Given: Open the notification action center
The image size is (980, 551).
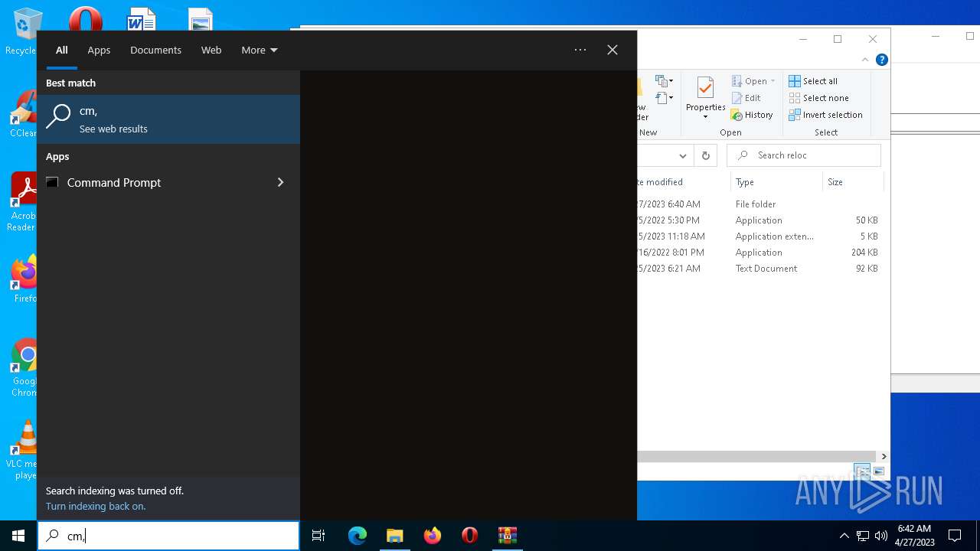Looking at the screenshot, I should click(955, 536).
